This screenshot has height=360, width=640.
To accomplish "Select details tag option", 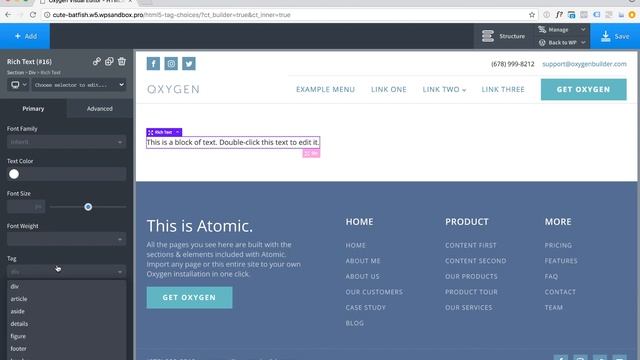I will tap(66, 324).
